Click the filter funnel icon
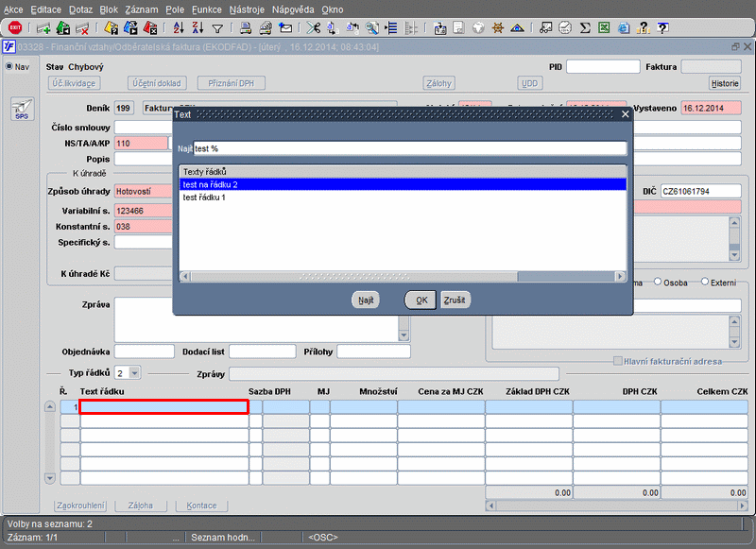The image size is (756, 549). [x=217, y=27]
